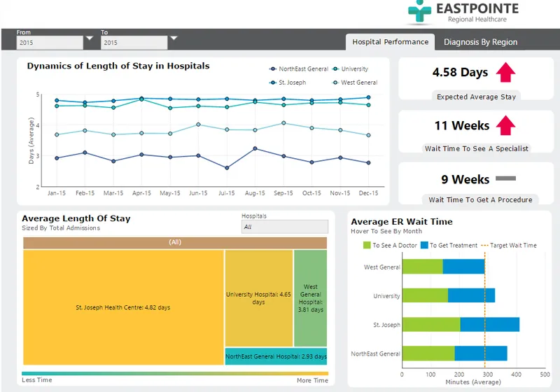
Task: Toggle West General legend series
Action: coord(355,83)
